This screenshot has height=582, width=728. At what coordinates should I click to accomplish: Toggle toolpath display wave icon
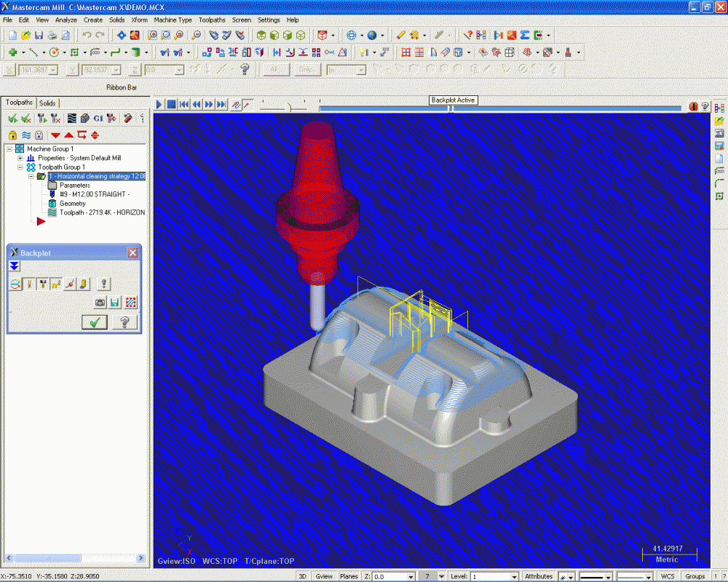(x=26, y=135)
